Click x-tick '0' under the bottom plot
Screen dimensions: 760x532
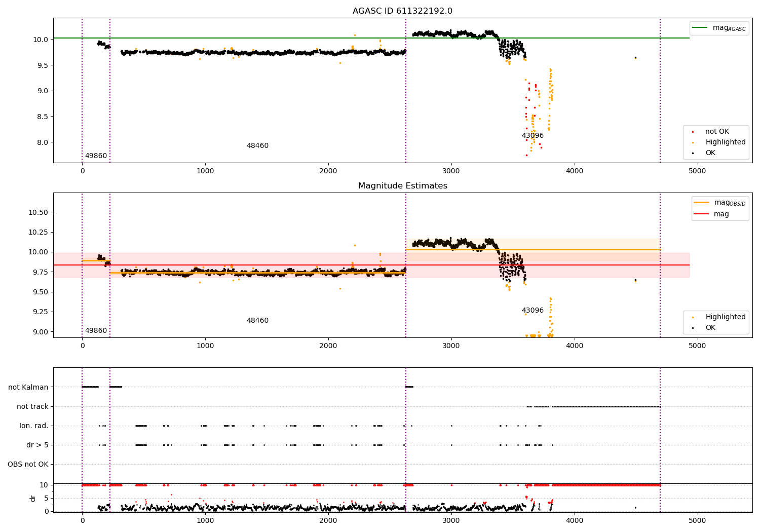tap(82, 521)
